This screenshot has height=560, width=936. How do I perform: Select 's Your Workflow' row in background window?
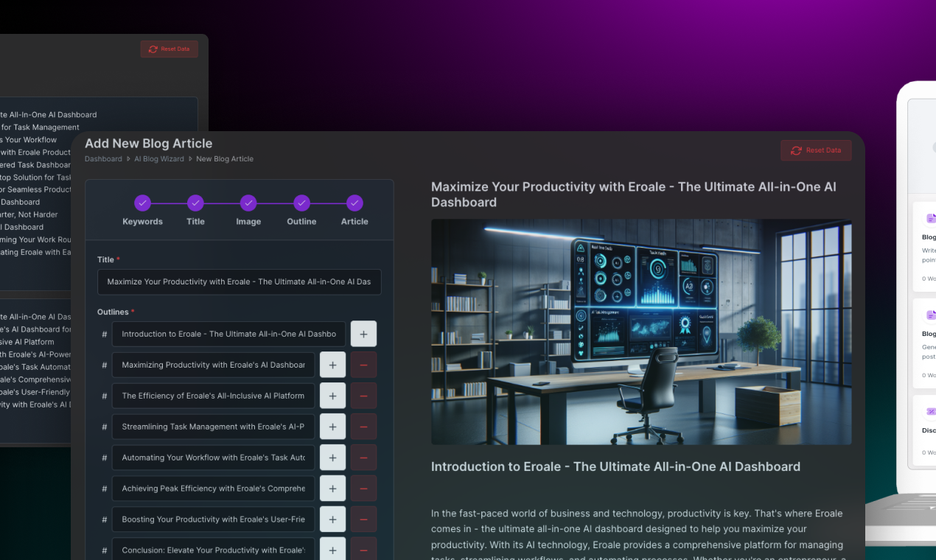click(29, 140)
